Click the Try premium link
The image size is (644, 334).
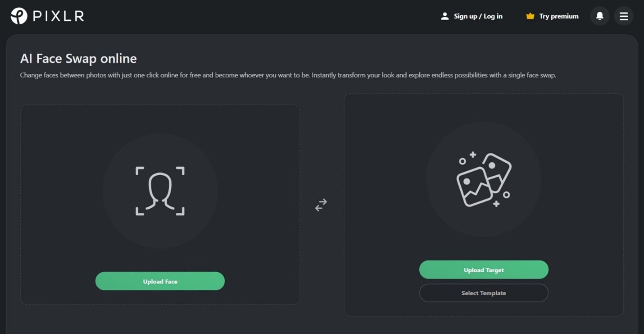tap(559, 16)
